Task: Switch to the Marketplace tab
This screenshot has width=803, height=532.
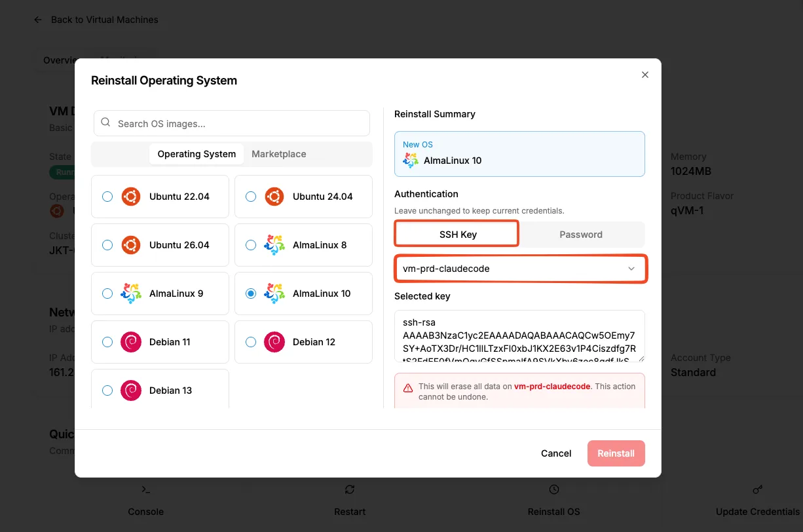Action: tap(279, 154)
